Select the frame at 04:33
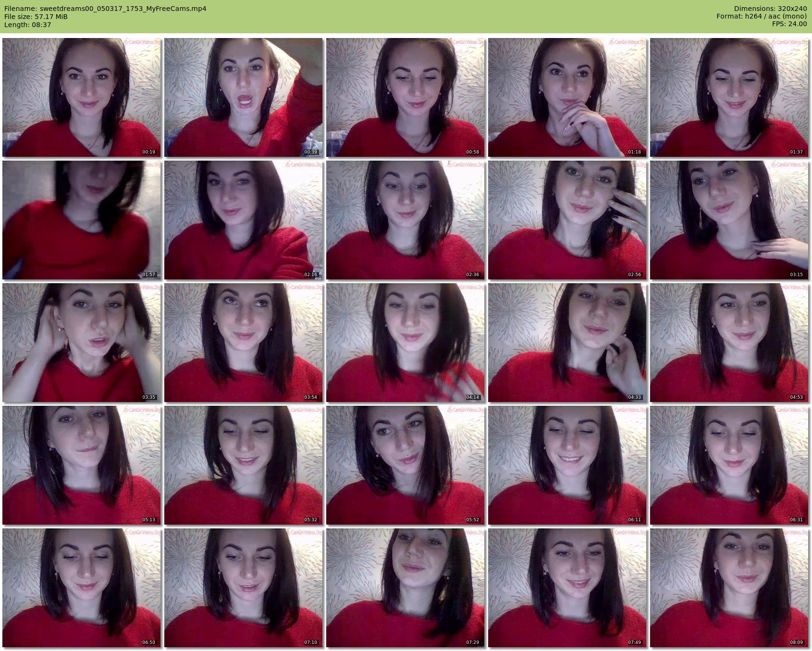 567,343
